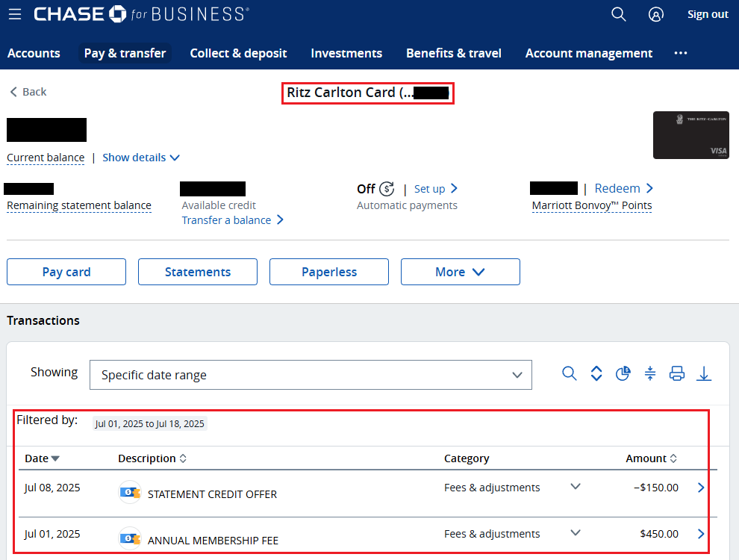This screenshot has width=739, height=560.
Task: Click the Pay card button
Action: pos(66,272)
